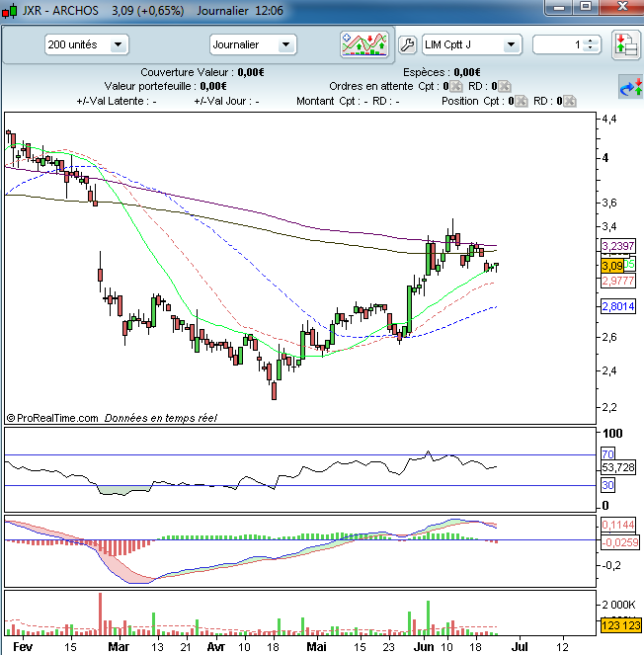
Task: Close Cpt position X icon
Action: (x=521, y=101)
